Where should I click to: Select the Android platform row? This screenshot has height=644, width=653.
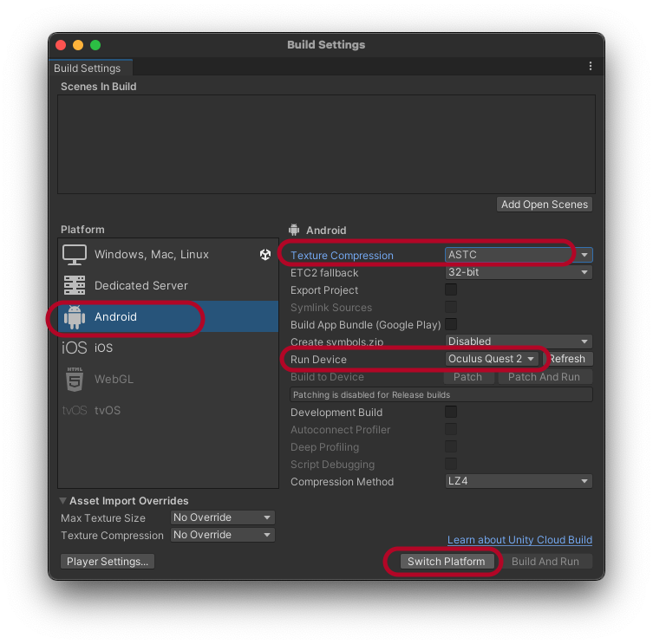click(168, 316)
